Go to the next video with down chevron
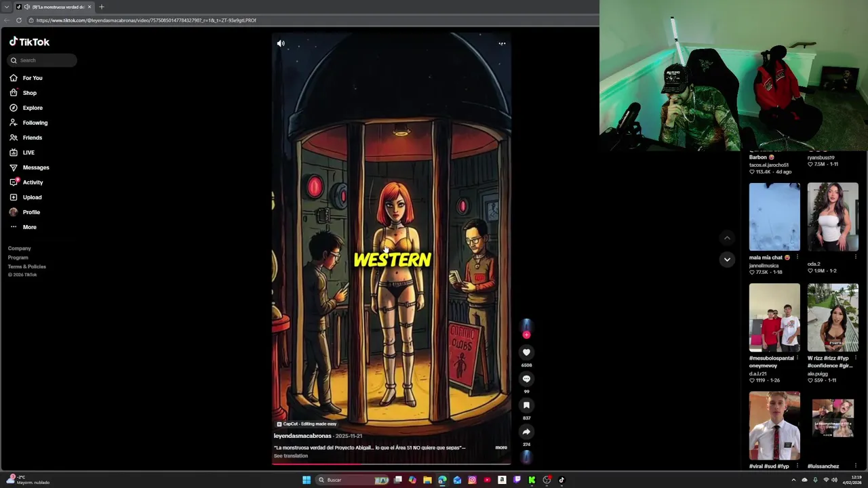 [727, 260]
